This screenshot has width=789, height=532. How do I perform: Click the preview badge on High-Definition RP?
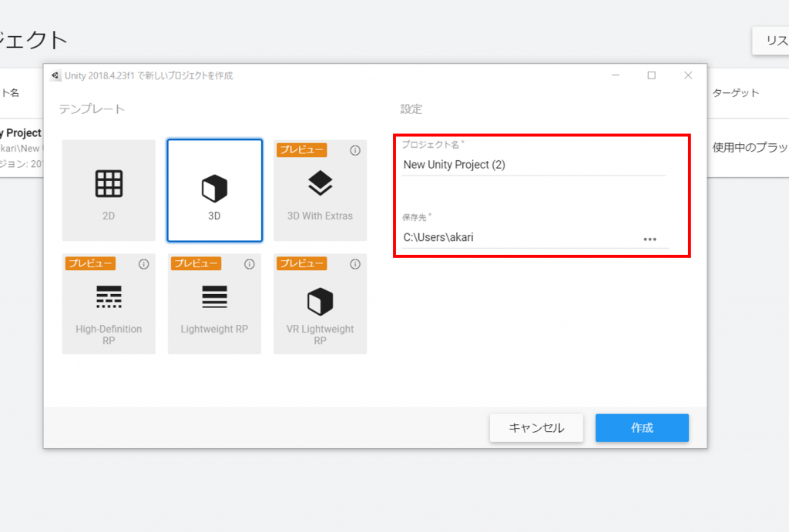coord(91,263)
